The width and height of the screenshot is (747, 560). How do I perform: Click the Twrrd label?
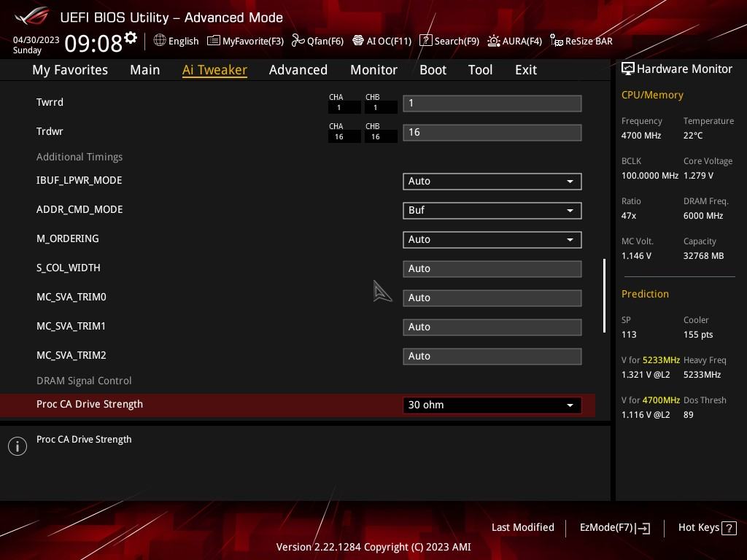pyautogui.click(x=50, y=102)
